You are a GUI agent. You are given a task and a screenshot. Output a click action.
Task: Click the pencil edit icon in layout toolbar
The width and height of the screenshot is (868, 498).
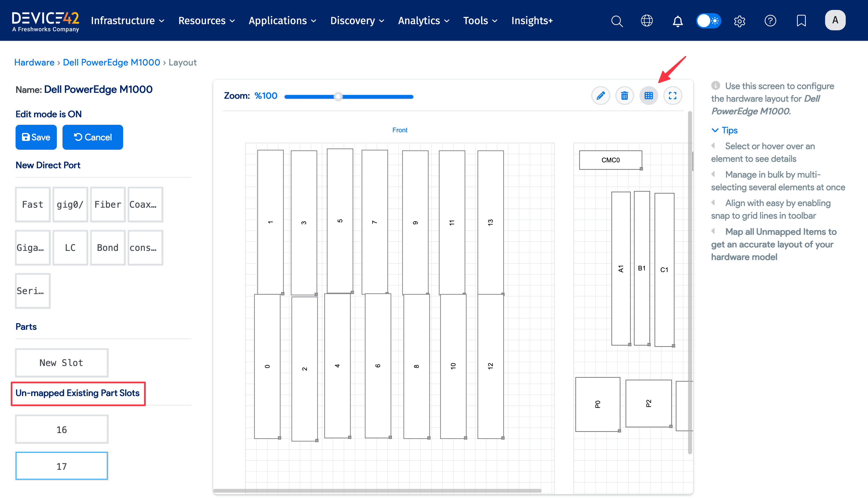(x=600, y=96)
